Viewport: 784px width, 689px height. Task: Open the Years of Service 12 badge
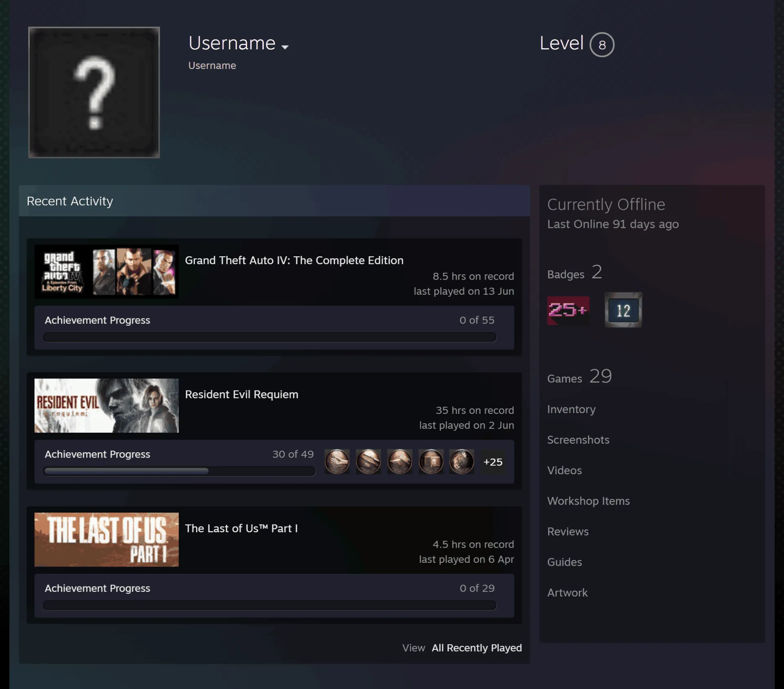click(623, 310)
